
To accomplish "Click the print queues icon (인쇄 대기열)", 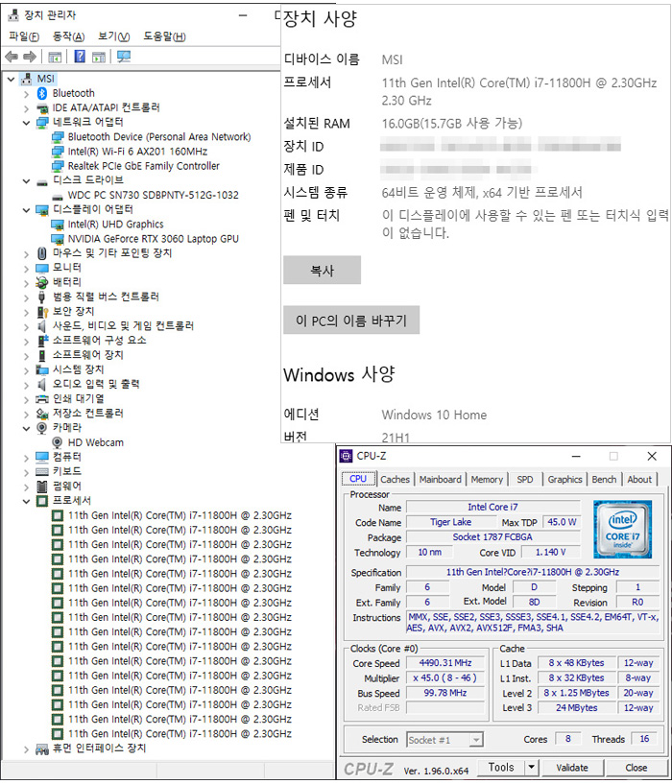I will (x=42, y=399).
